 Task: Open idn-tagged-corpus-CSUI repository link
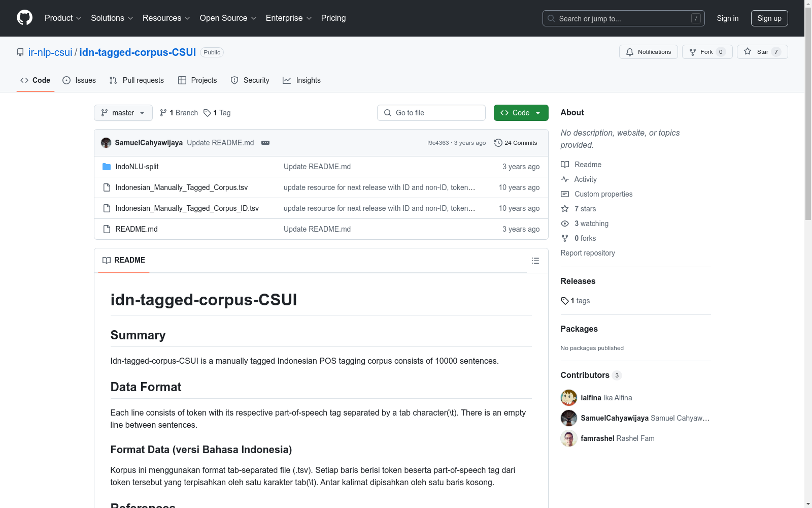pyautogui.click(x=138, y=52)
